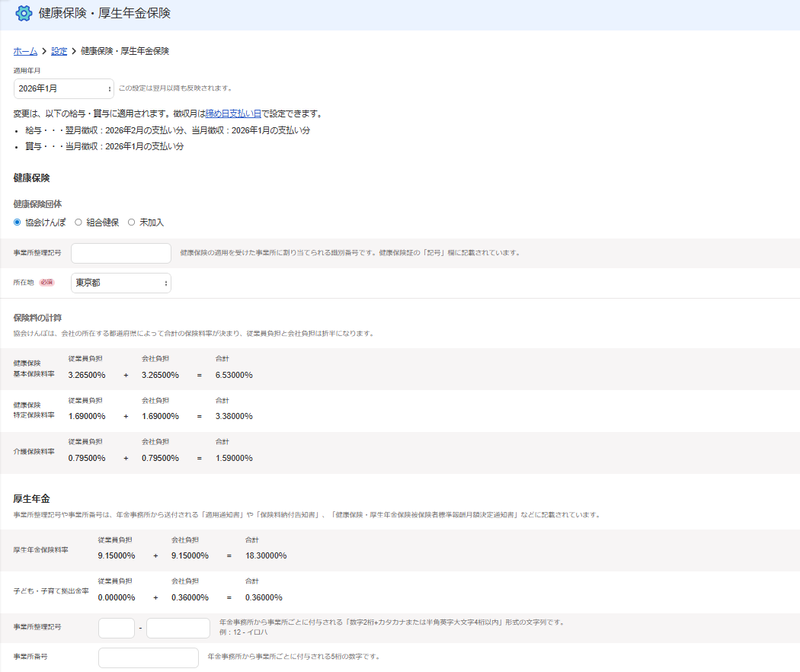Select the 協会けんぽ radio button
Screen dimensions: 800x672
click(18, 222)
